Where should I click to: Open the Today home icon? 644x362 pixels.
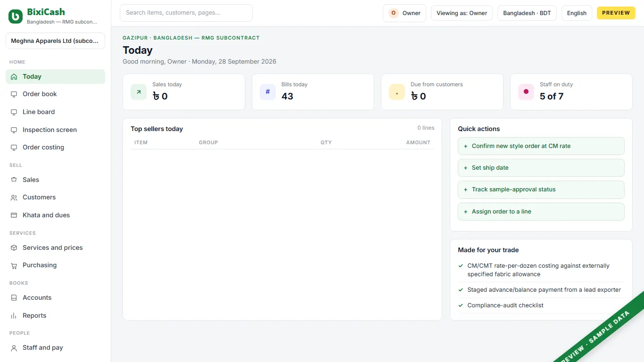pos(14,77)
